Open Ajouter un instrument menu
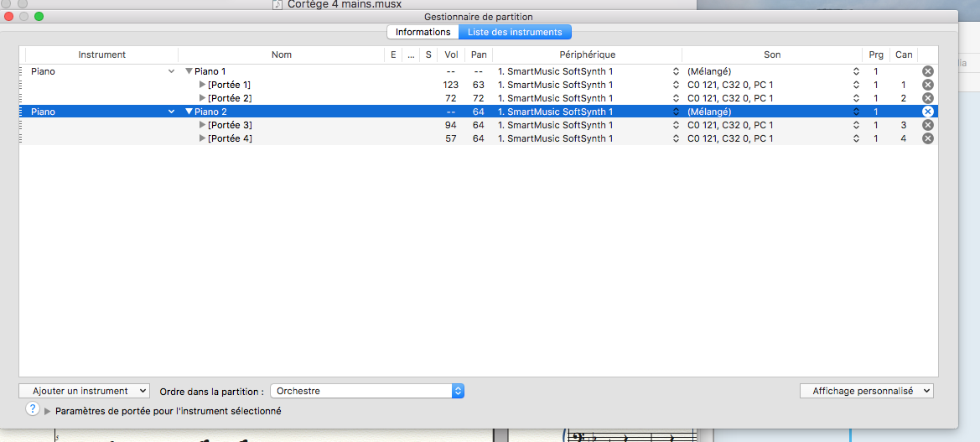 (x=84, y=391)
